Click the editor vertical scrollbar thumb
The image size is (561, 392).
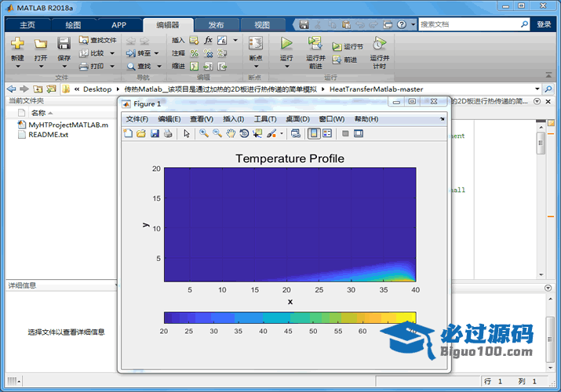pos(541,143)
